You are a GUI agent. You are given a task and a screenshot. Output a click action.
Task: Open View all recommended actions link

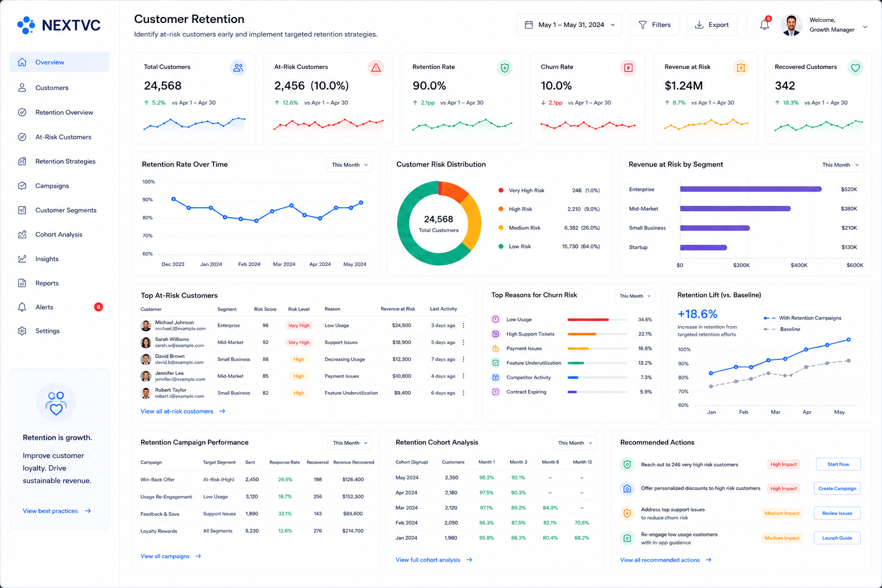(x=666, y=560)
